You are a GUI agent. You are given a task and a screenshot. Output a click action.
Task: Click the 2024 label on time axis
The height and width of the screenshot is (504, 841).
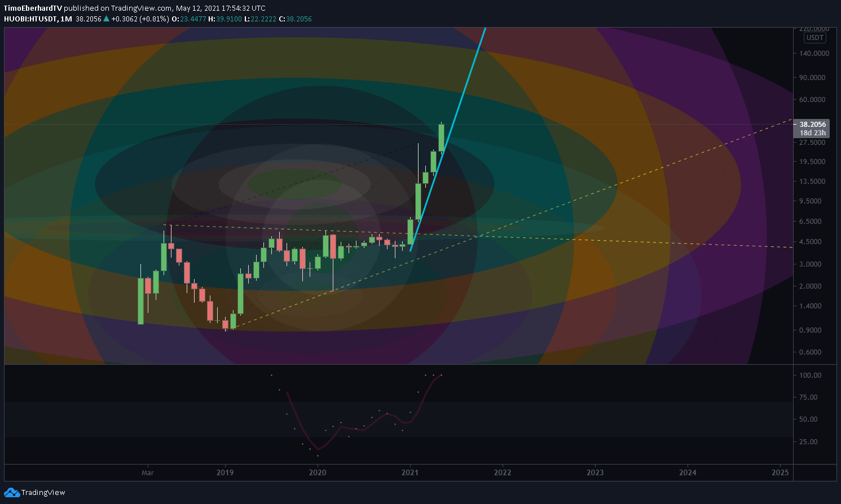688,472
